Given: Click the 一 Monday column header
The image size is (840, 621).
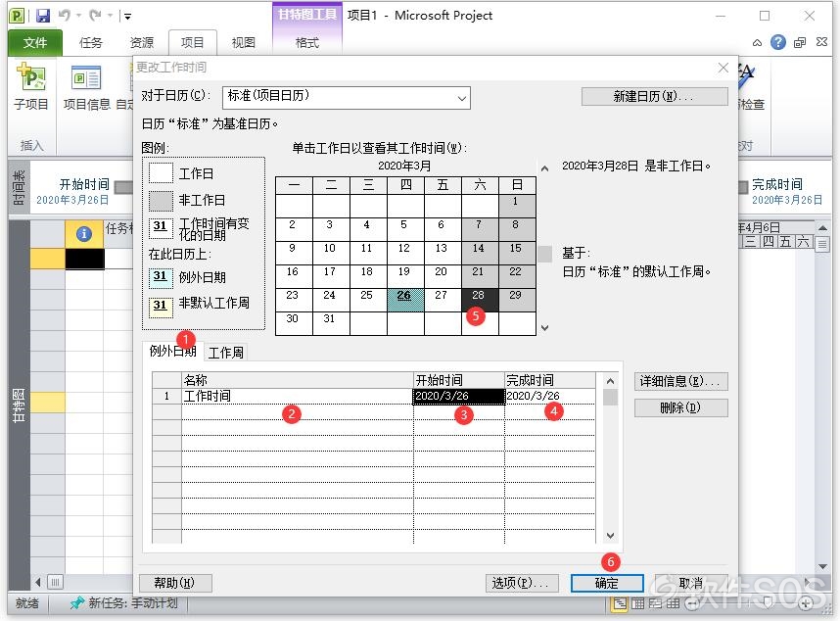Looking at the screenshot, I should 294,185.
